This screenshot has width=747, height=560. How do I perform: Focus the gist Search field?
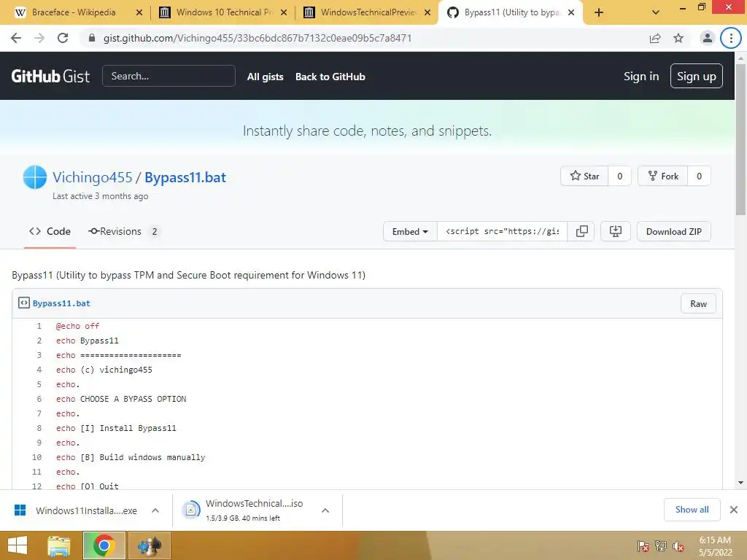(169, 76)
